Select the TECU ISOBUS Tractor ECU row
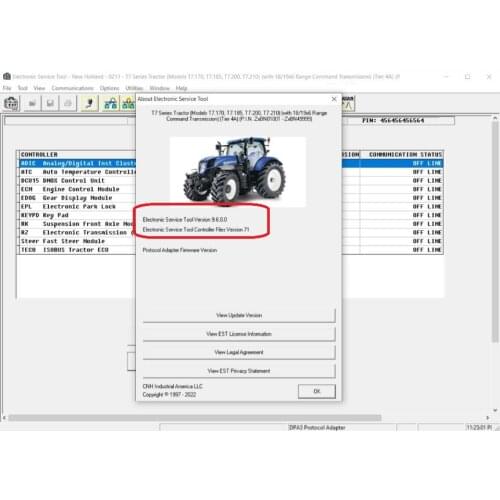This screenshot has width=500, height=500. click(x=77, y=250)
